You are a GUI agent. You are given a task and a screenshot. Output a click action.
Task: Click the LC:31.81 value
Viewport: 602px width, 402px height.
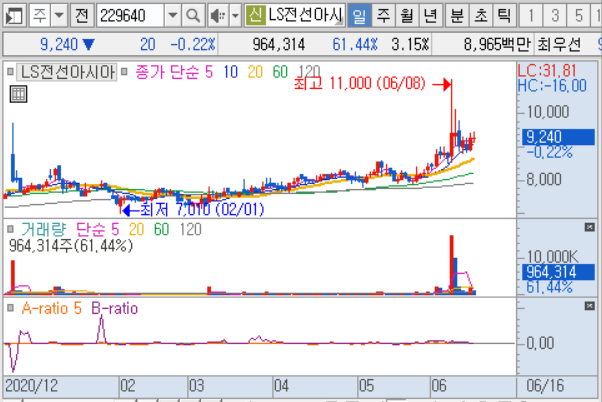pyautogui.click(x=547, y=71)
